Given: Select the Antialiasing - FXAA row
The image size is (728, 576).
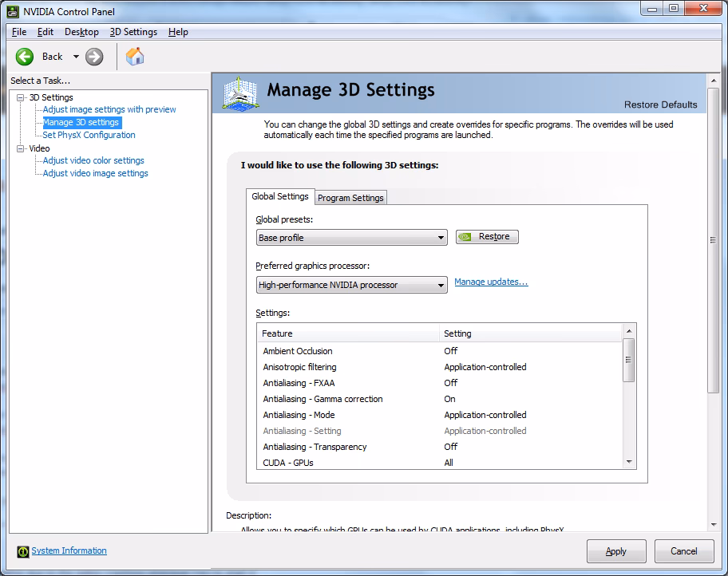Looking at the screenshot, I should [x=439, y=383].
